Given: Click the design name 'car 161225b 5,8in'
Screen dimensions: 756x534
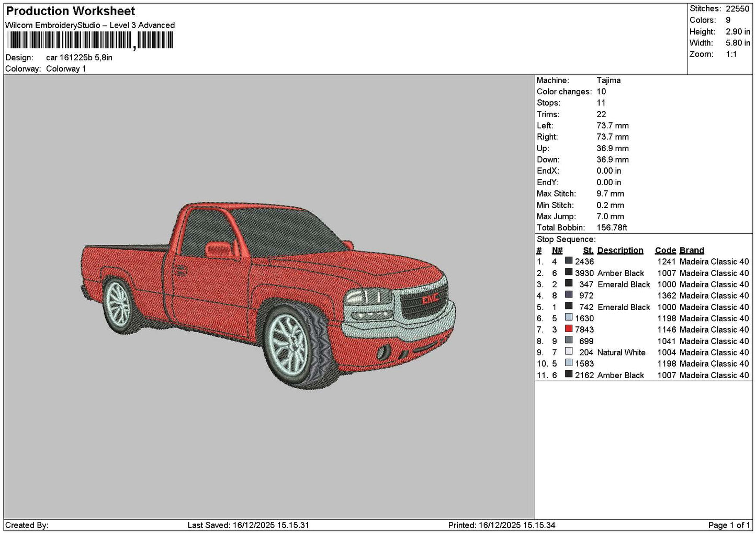Looking at the screenshot, I should [79, 58].
